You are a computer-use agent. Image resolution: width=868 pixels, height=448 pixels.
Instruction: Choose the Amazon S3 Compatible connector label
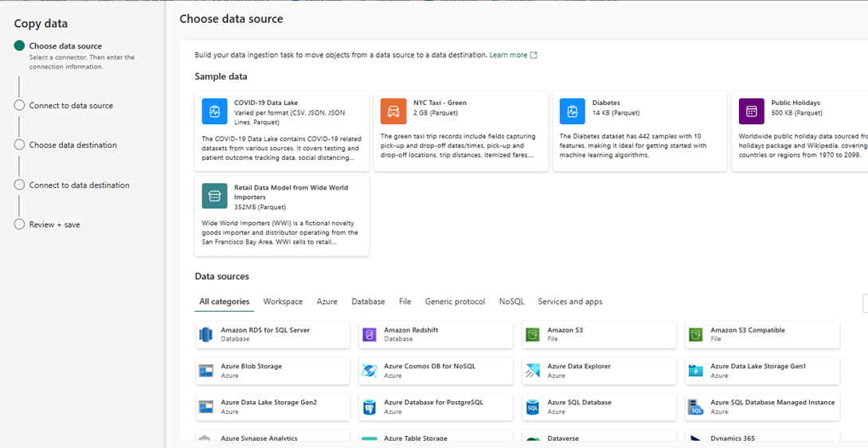(747, 330)
